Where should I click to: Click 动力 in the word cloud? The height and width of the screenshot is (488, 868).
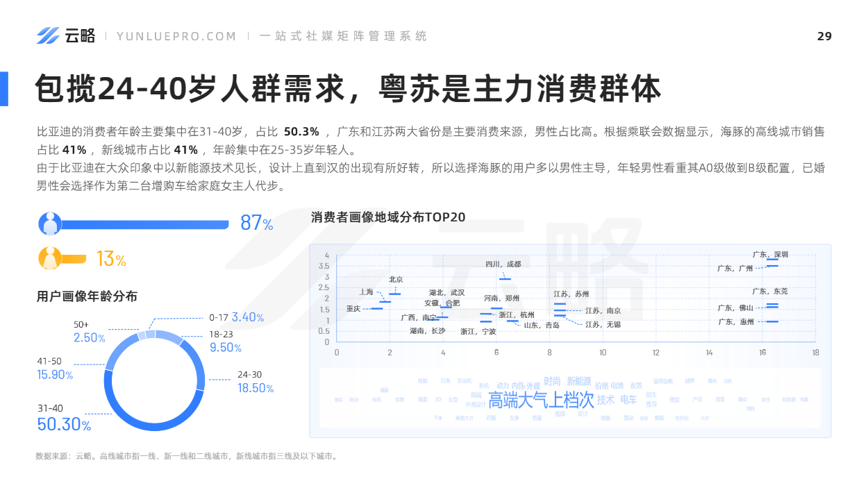pos(503,386)
